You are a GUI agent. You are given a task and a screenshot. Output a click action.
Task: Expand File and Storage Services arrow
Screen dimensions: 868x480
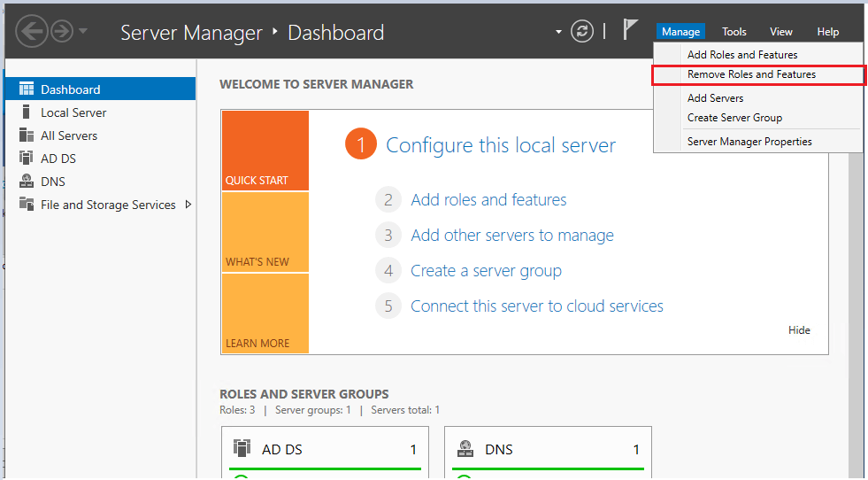(x=188, y=205)
